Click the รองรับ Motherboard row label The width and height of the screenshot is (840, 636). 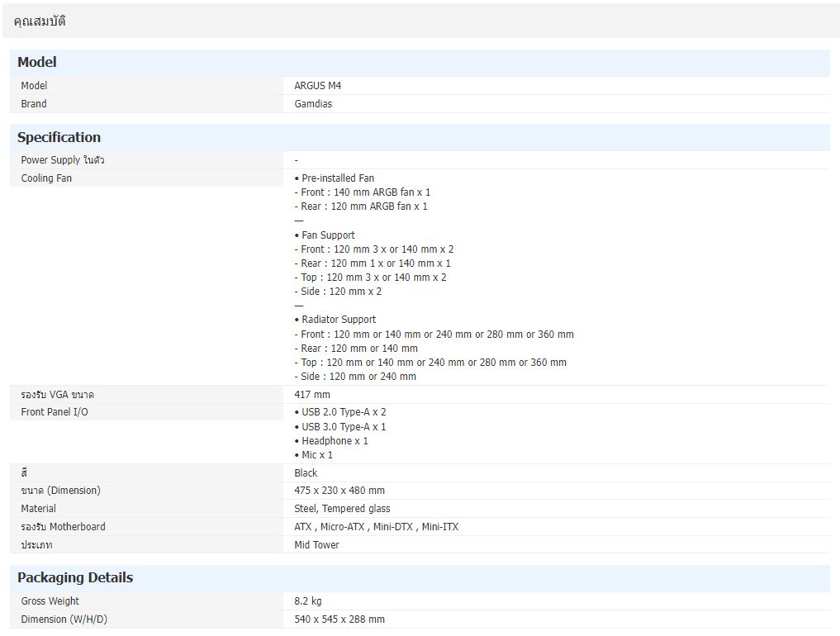coord(63,527)
